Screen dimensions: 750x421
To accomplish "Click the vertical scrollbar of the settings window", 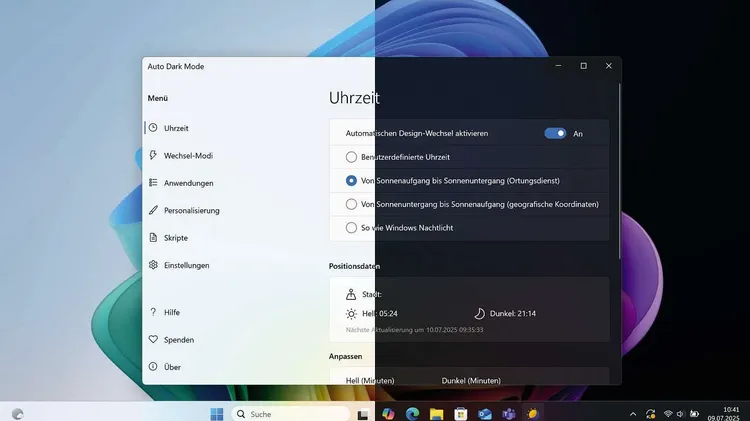I will 619,171.
